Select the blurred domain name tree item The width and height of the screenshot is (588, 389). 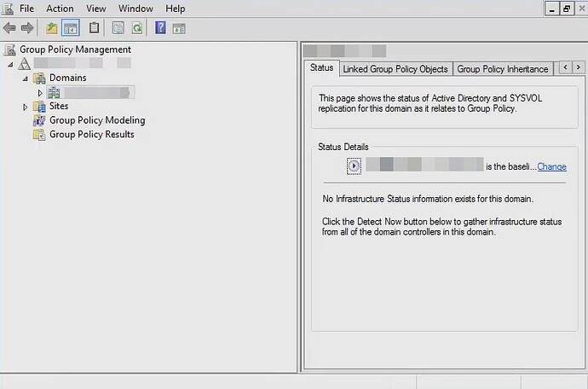point(97,92)
